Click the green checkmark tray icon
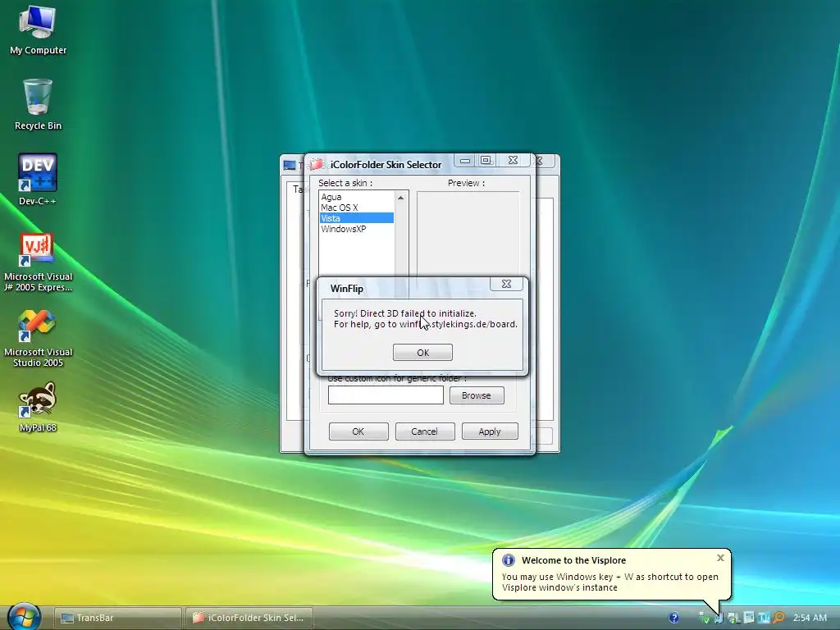Viewport: 840px width, 630px height. tap(705, 619)
